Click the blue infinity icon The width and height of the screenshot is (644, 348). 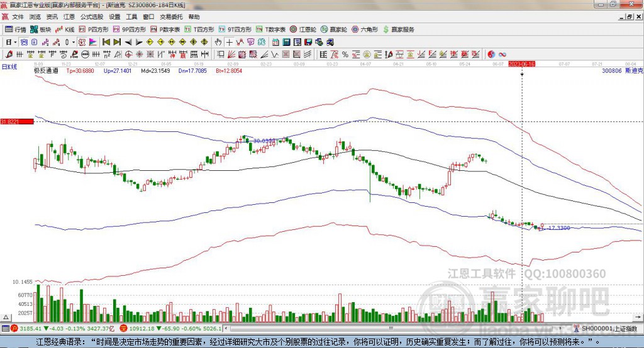(502, 54)
